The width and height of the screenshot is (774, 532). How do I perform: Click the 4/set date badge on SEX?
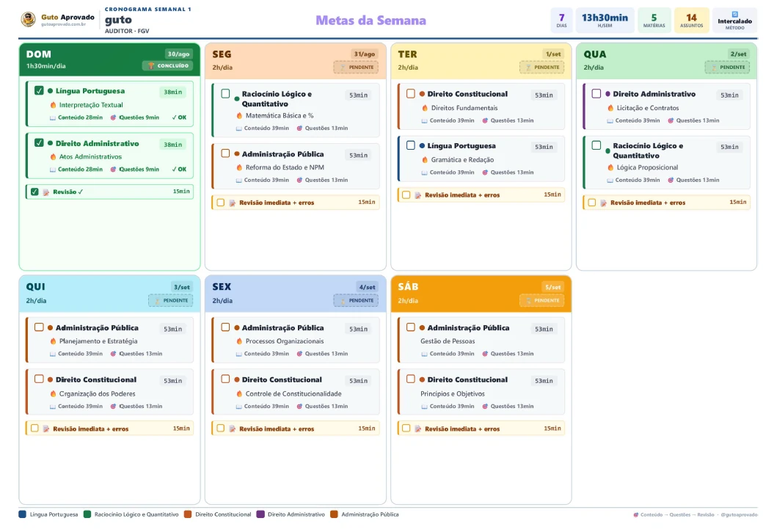(367, 287)
